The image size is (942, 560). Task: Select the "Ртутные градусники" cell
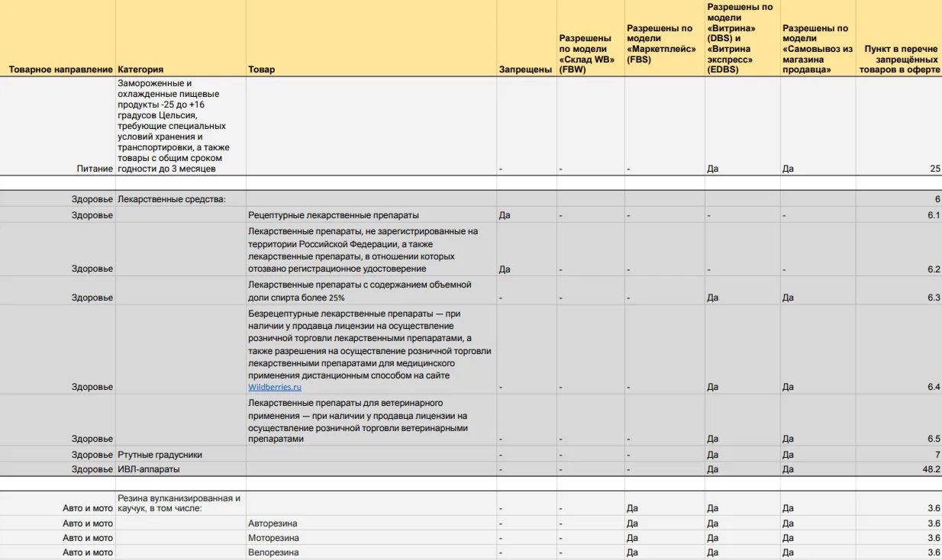tap(160, 455)
